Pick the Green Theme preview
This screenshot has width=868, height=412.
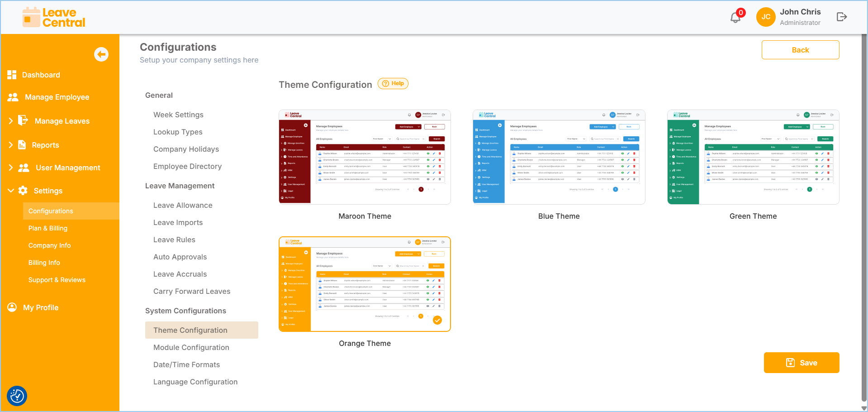tap(753, 157)
